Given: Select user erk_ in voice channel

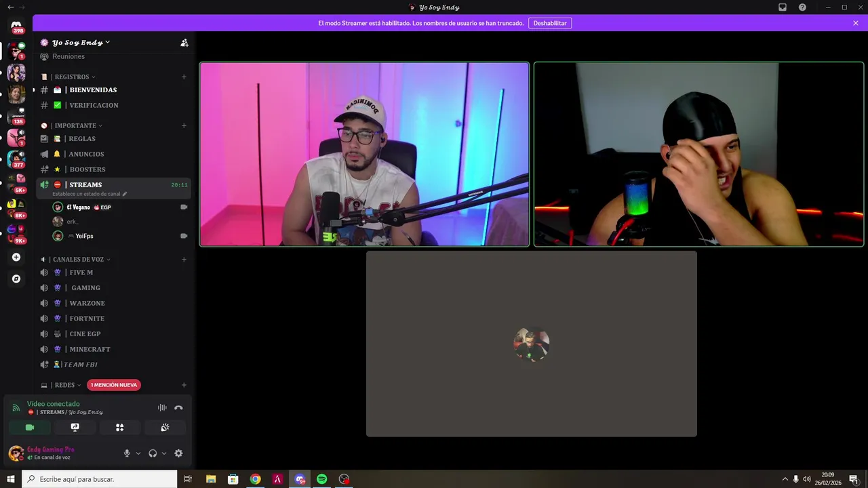Looking at the screenshot, I should point(119,222).
